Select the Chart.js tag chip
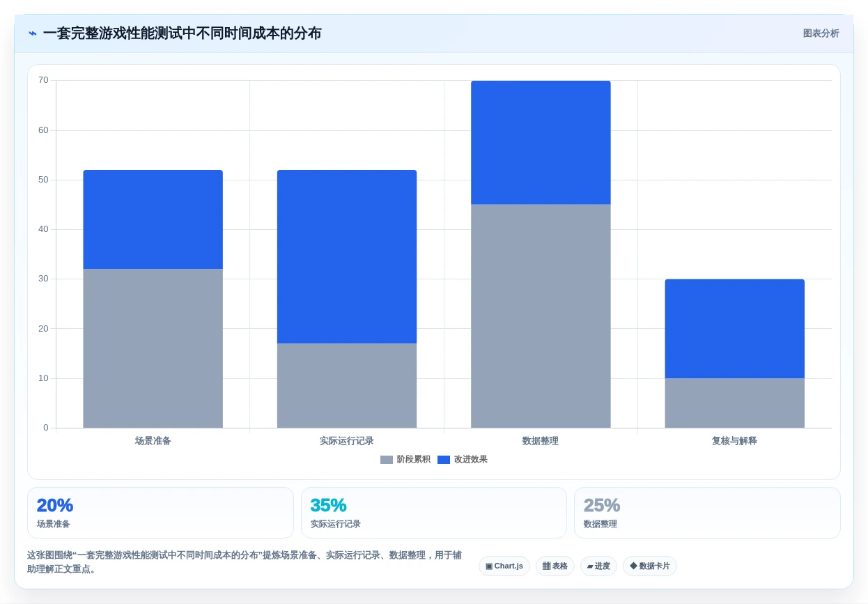The image size is (868, 604). [x=504, y=566]
